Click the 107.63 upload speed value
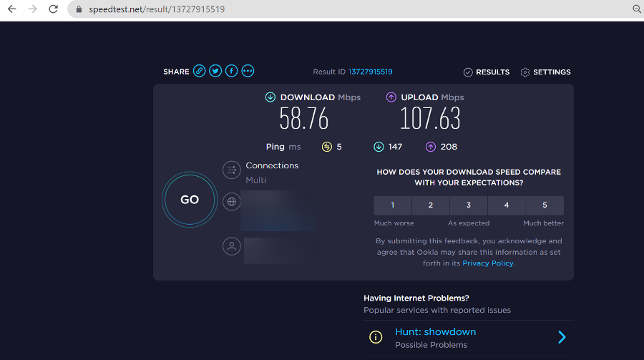Viewport: 644px width, 360px height. pyautogui.click(x=430, y=118)
